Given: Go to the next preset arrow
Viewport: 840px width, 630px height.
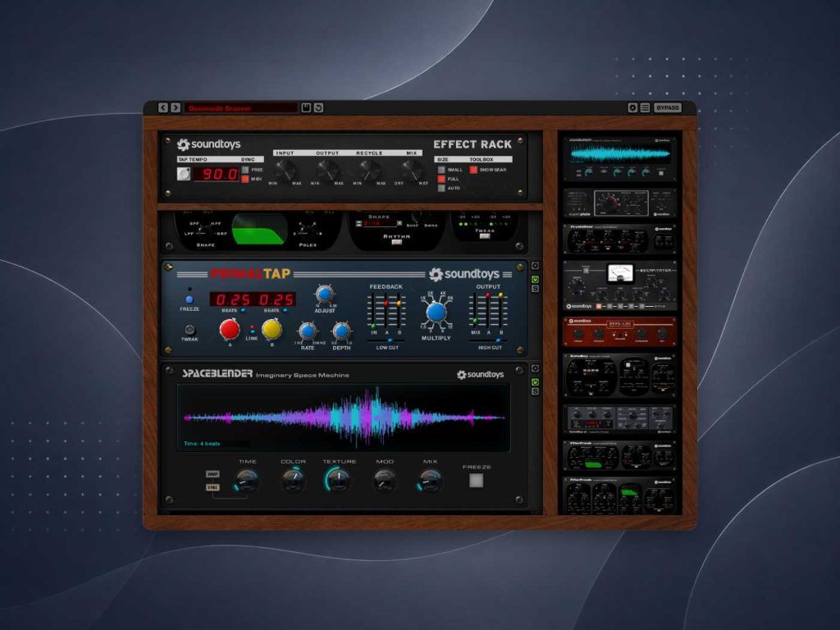Looking at the screenshot, I should pyautogui.click(x=176, y=107).
